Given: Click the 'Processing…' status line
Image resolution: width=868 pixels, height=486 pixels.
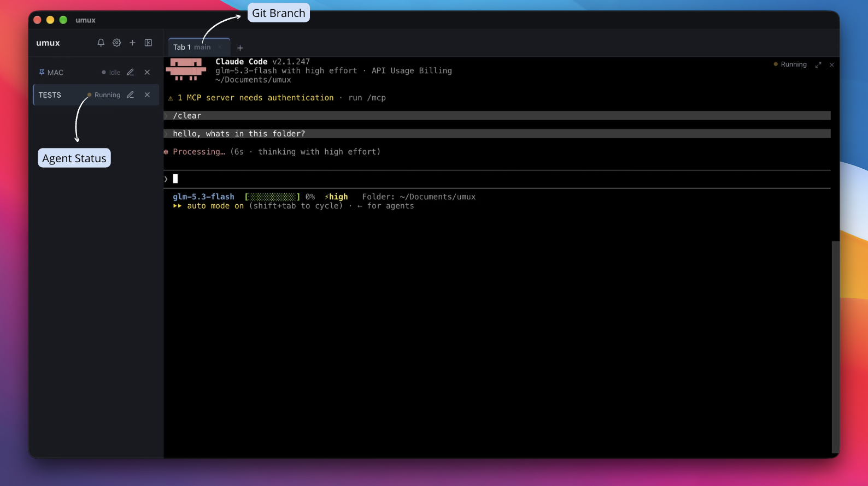Looking at the screenshot, I should (272, 152).
